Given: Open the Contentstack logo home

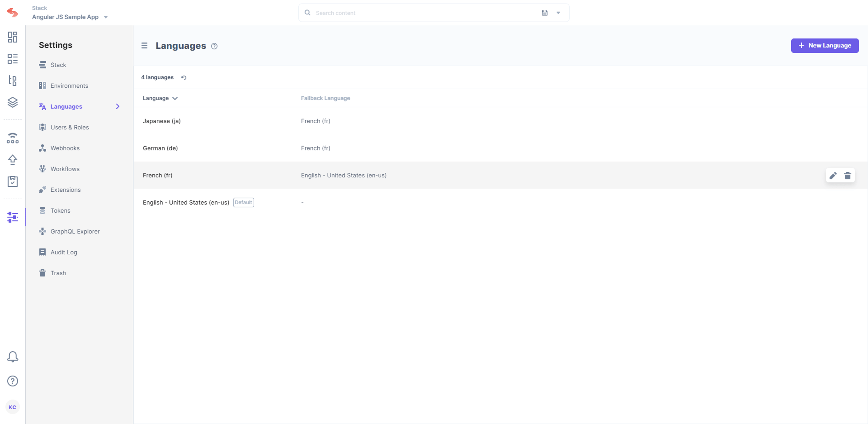Looking at the screenshot, I should [x=12, y=13].
